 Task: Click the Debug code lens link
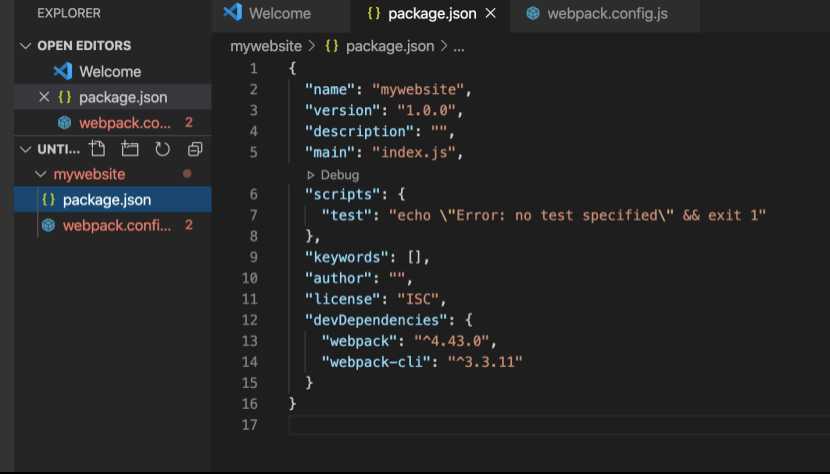340,175
